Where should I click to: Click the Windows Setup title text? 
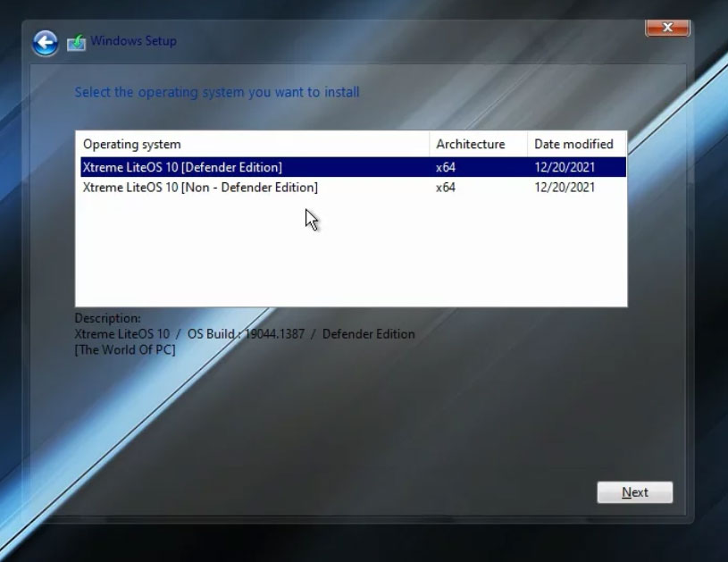135,40
